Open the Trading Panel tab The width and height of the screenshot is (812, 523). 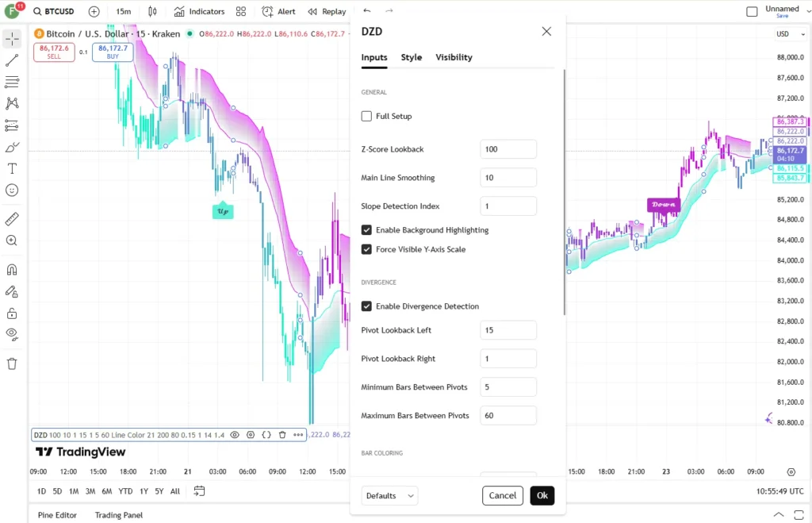[x=119, y=515]
